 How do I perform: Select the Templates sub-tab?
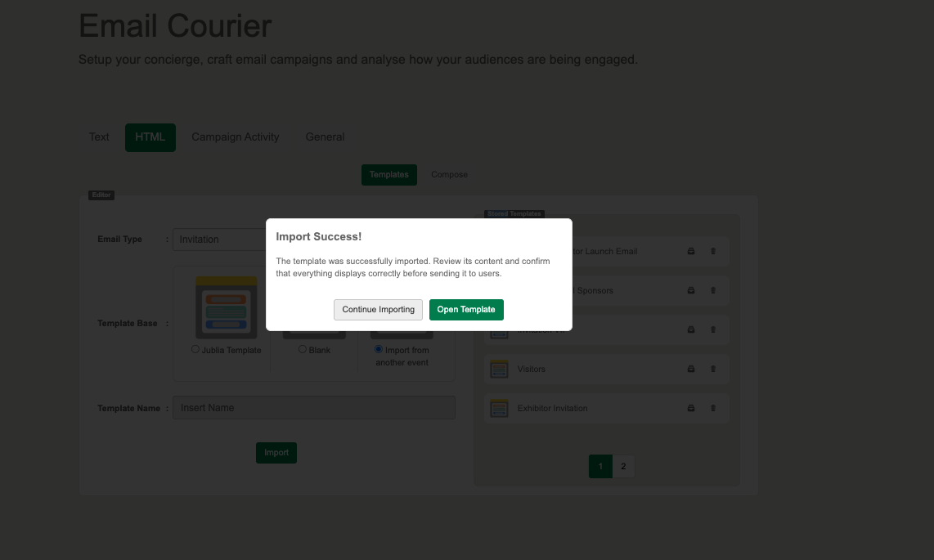coord(389,175)
